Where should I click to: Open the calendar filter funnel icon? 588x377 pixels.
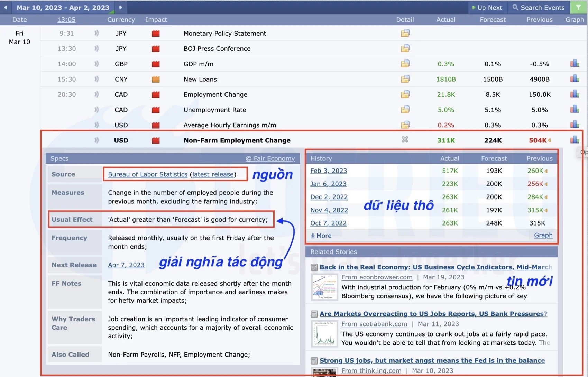(578, 7)
